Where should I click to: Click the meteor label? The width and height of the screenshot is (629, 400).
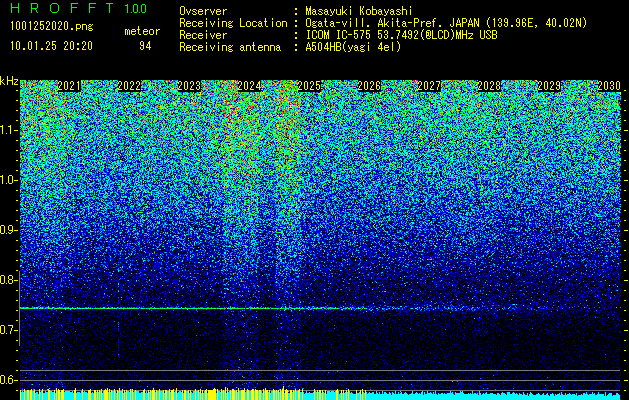coord(142,31)
